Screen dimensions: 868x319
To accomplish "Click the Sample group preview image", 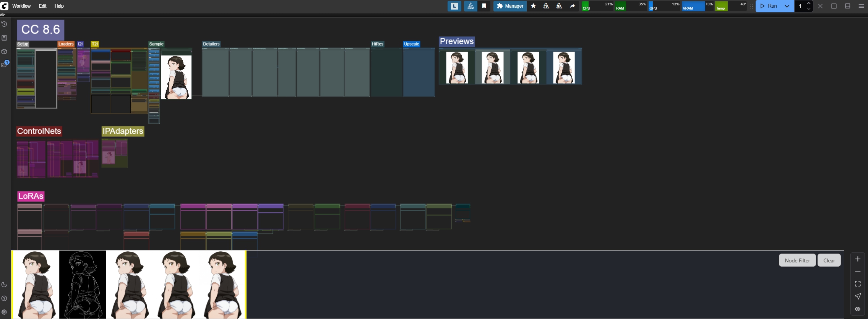I will (176, 77).
